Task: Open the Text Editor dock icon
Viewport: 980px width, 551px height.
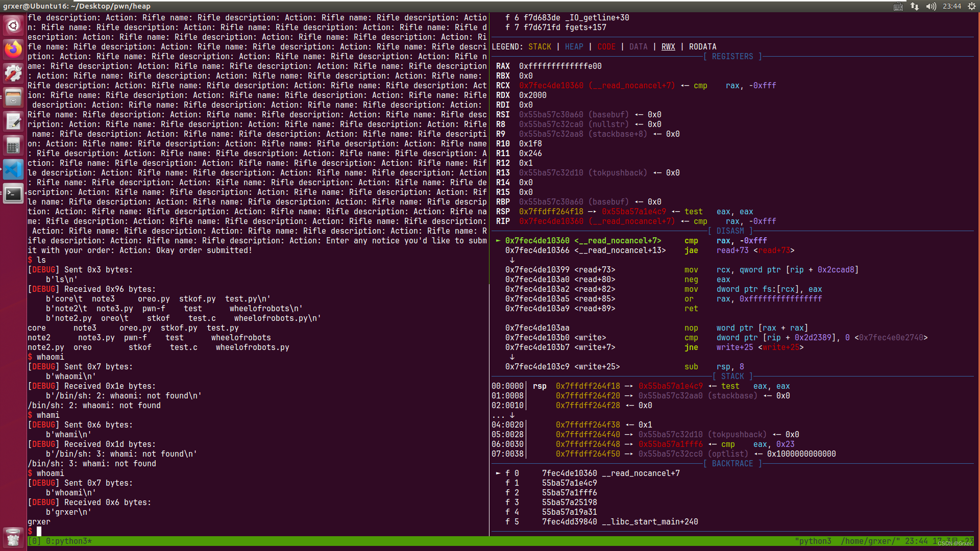Action: [x=13, y=121]
